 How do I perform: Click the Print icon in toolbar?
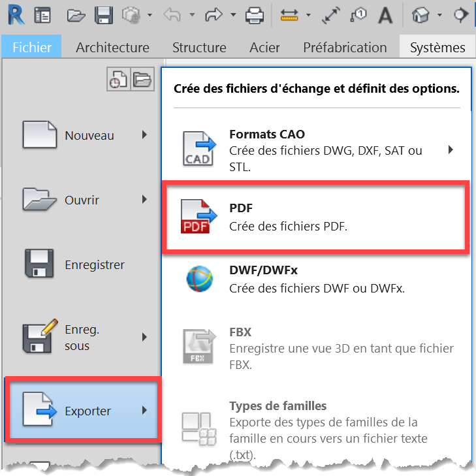255,15
